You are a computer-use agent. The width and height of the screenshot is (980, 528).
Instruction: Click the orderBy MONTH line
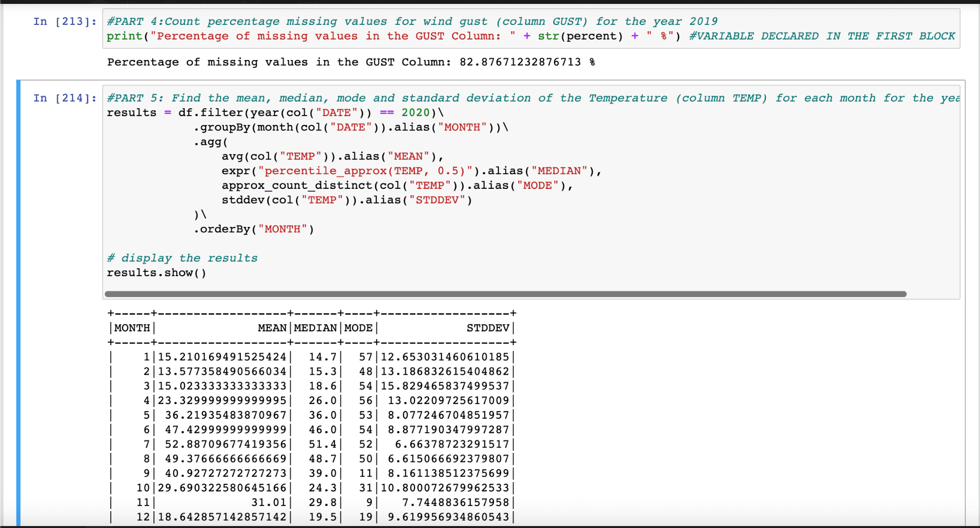[x=254, y=229]
